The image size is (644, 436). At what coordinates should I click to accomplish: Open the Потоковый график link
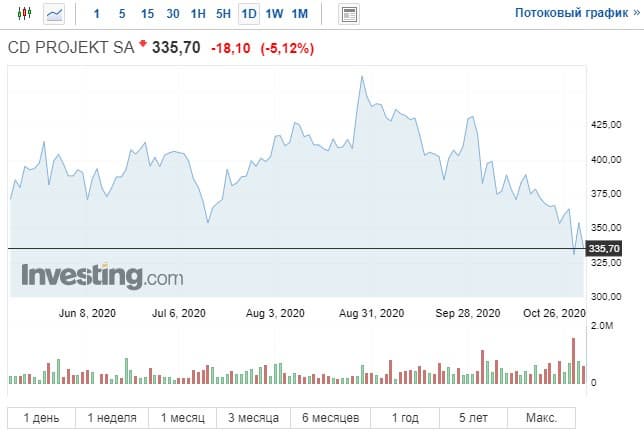click(x=565, y=14)
